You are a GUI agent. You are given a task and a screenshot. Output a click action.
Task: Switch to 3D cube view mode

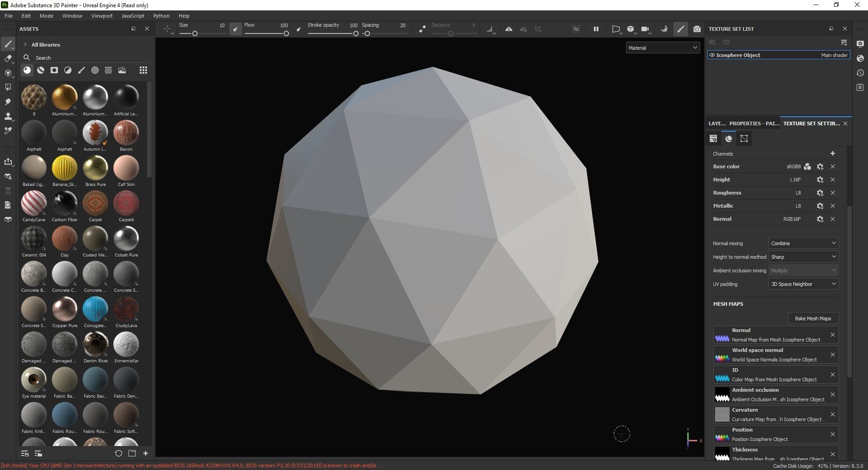click(631, 29)
